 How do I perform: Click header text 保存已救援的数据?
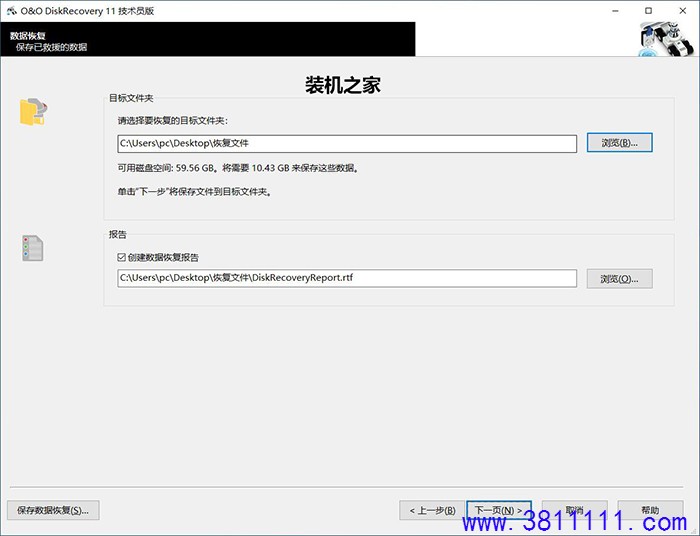pos(51,47)
